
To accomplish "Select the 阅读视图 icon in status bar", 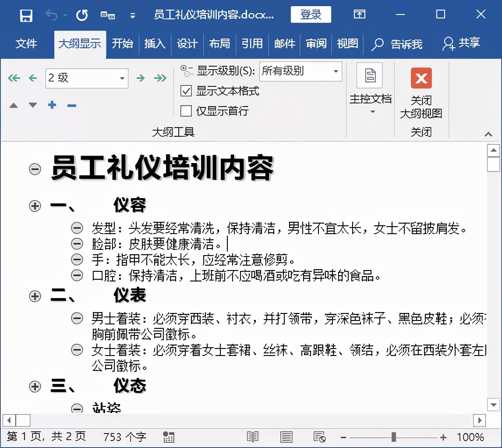I will coord(253,437).
